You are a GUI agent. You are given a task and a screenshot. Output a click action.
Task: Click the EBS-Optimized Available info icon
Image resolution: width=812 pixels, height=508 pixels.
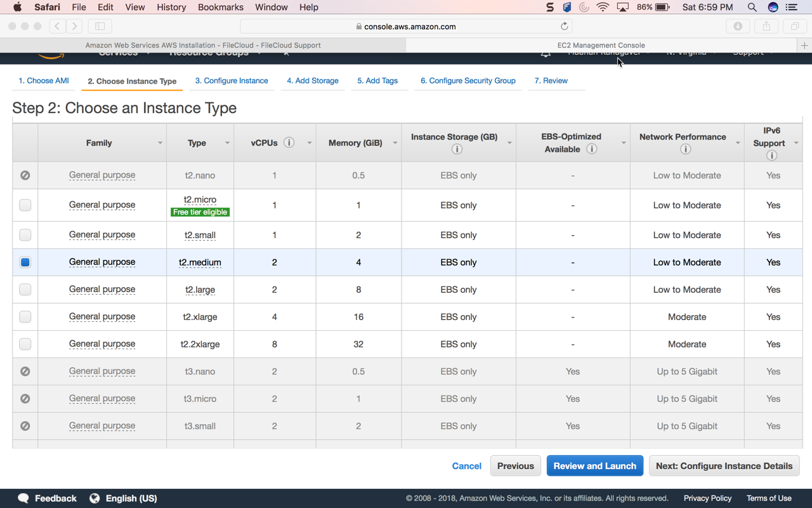(591, 149)
